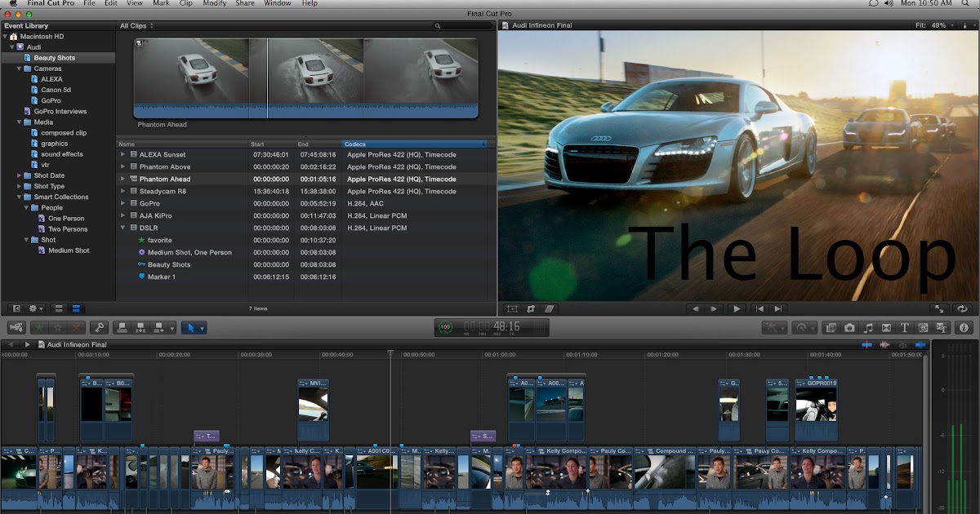Open the titles browser T icon

904,327
